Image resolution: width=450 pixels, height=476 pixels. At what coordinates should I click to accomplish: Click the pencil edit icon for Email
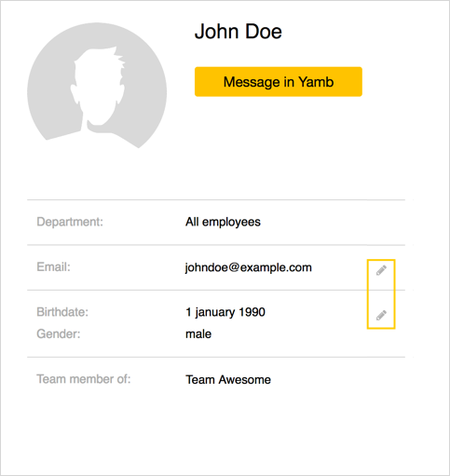tap(381, 270)
